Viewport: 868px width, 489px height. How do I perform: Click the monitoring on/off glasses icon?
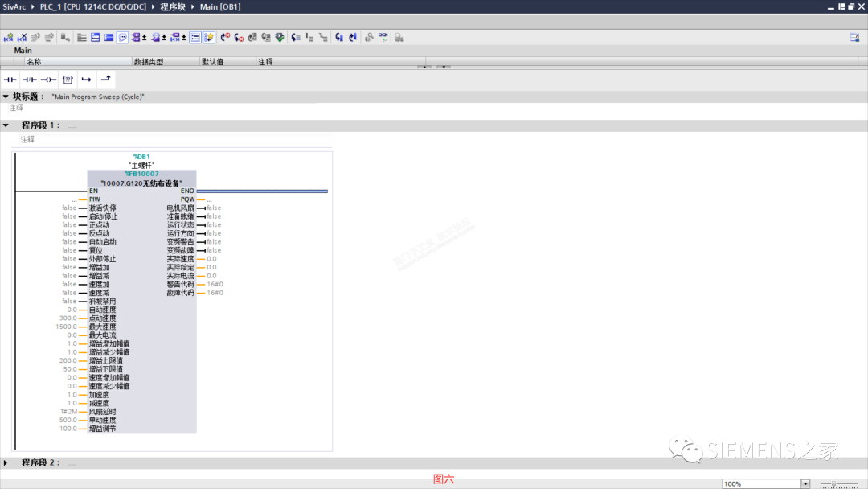[x=383, y=37]
